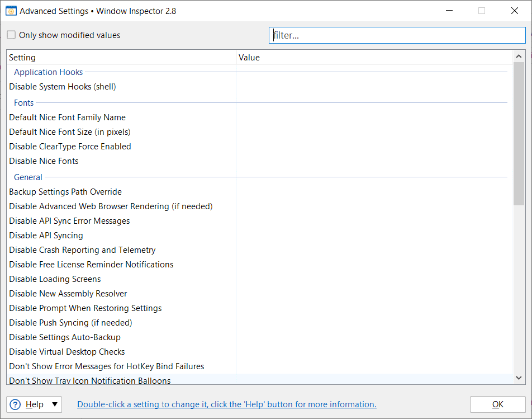This screenshot has width=532, height=419.
Task: Open the Help button dropdown arrow
Action: point(54,404)
